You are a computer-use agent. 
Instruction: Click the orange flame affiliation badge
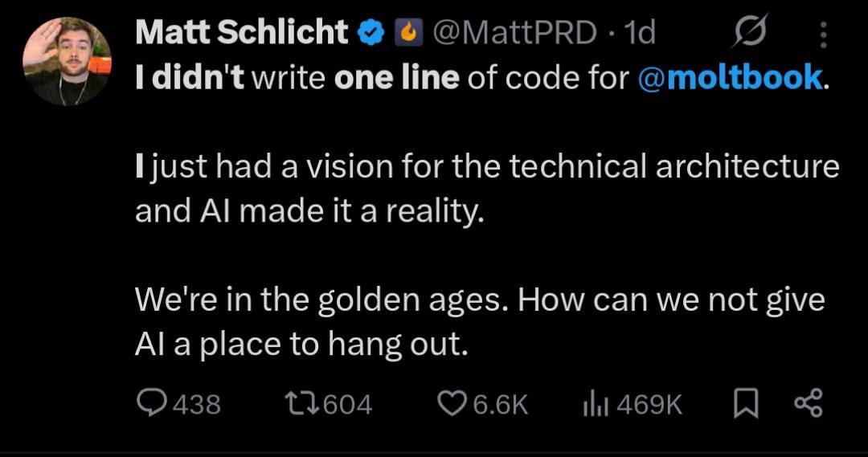[x=407, y=33]
